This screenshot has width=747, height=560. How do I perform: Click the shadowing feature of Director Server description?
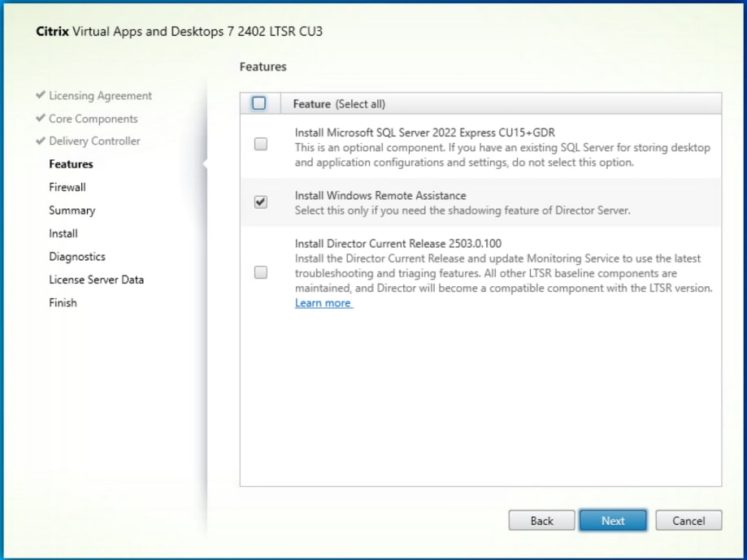point(463,211)
